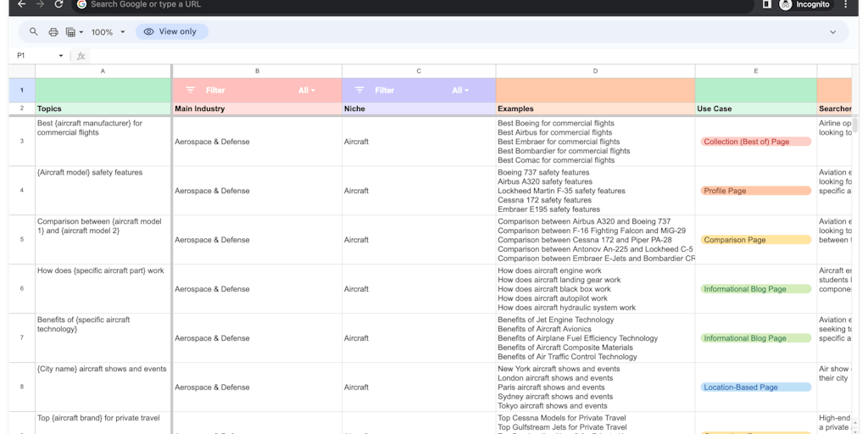
Task: Click the filter icon in column B
Action: (x=190, y=90)
